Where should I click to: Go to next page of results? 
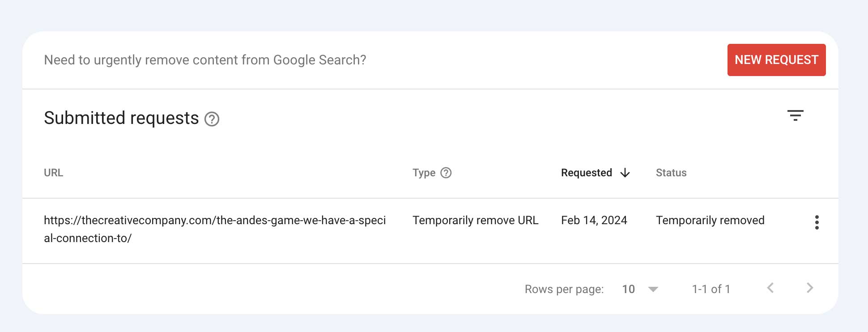810,288
